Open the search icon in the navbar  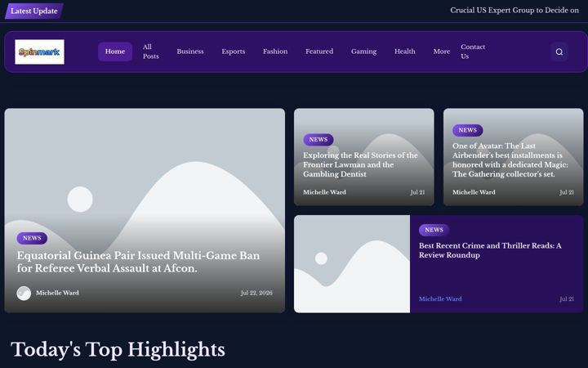(x=559, y=52)
